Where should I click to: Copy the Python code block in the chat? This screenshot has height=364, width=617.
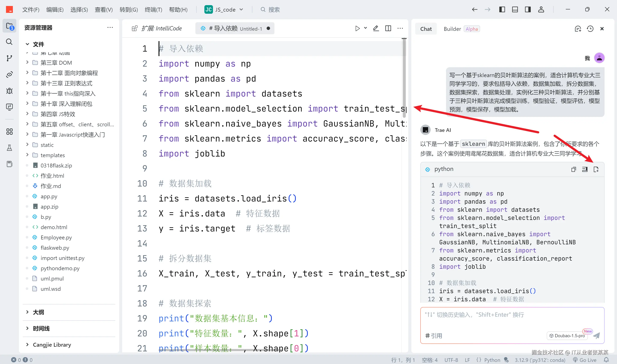coord(573,169)
